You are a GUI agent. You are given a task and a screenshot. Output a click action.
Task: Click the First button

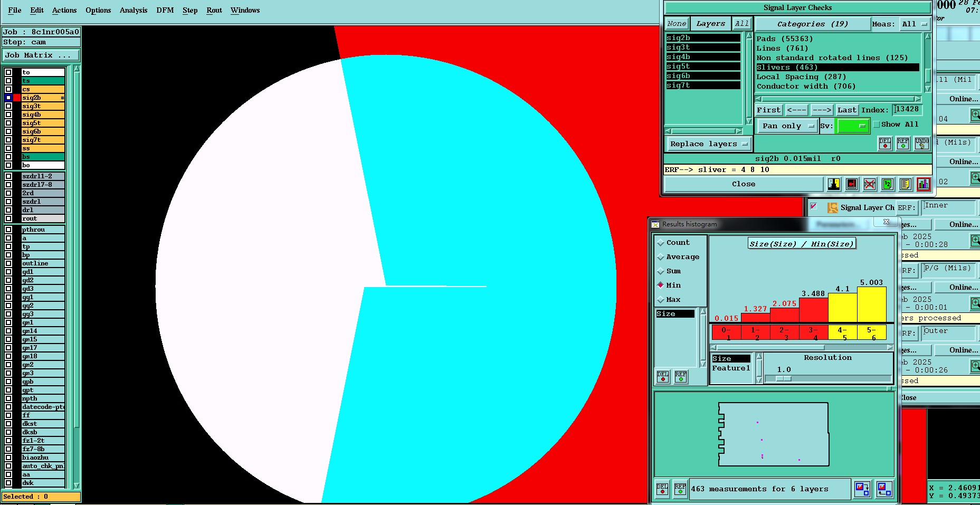[768, 110]
